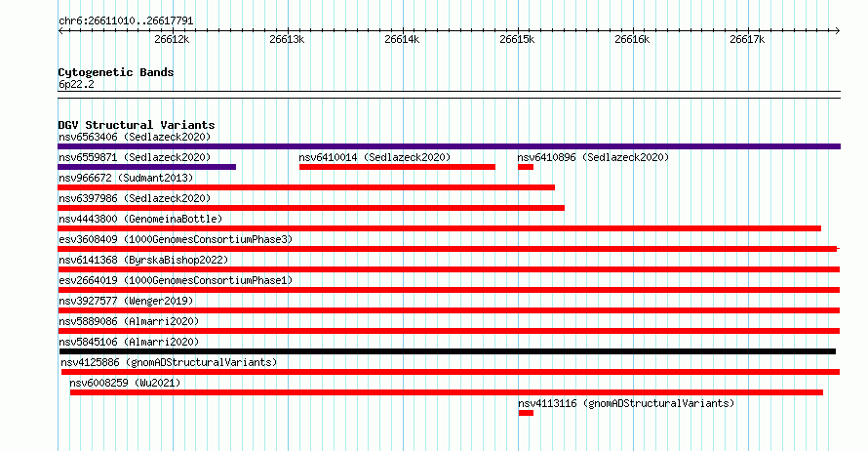
Task: Open variant label nsv6563406 (Sedlazeck2020)
Action: [135, 137]
